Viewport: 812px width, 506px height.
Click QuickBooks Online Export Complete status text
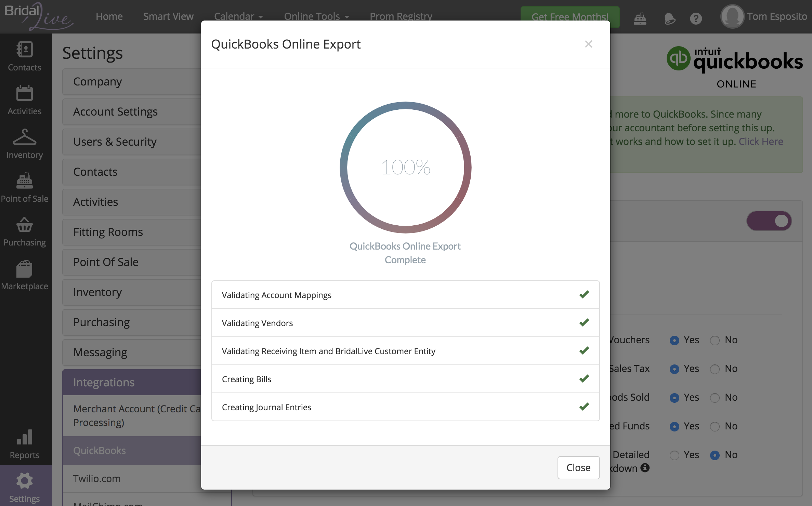pyautogui.click(x=405, y=253)
